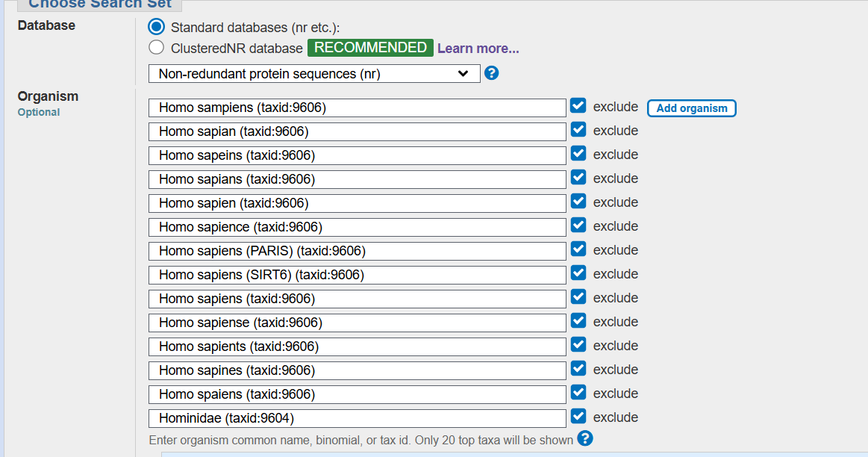Image resolution: width=868 pixels, height=457 pixels.
Task: Uncheck exclude for Homo sapience
Action: (578, 225)
